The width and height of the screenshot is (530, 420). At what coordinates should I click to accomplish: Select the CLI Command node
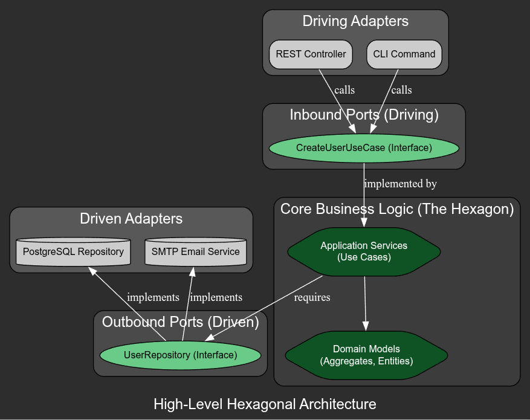[404, 54]
